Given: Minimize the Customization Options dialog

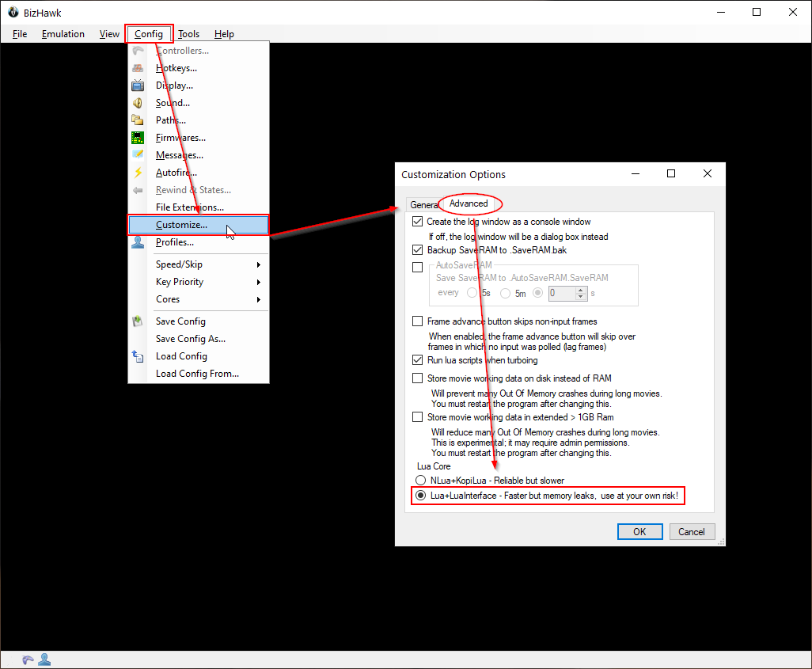Looking at the screenshot, I should 636,173.
